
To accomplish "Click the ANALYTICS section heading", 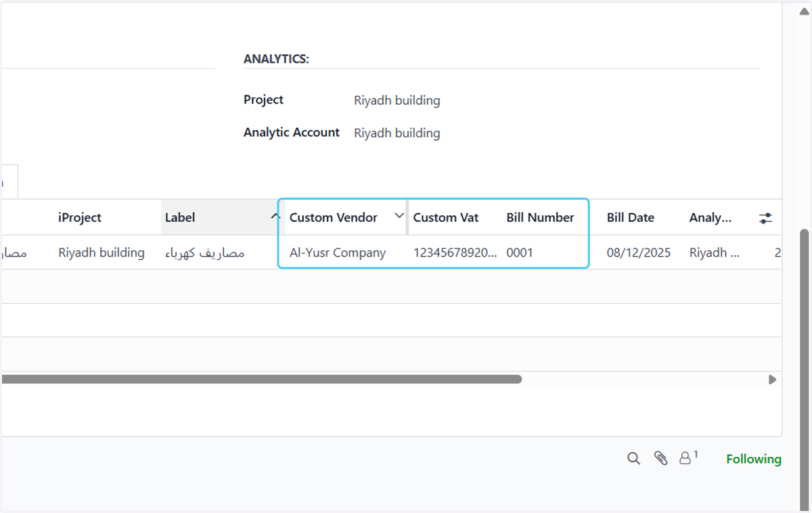I will point(276,59).
